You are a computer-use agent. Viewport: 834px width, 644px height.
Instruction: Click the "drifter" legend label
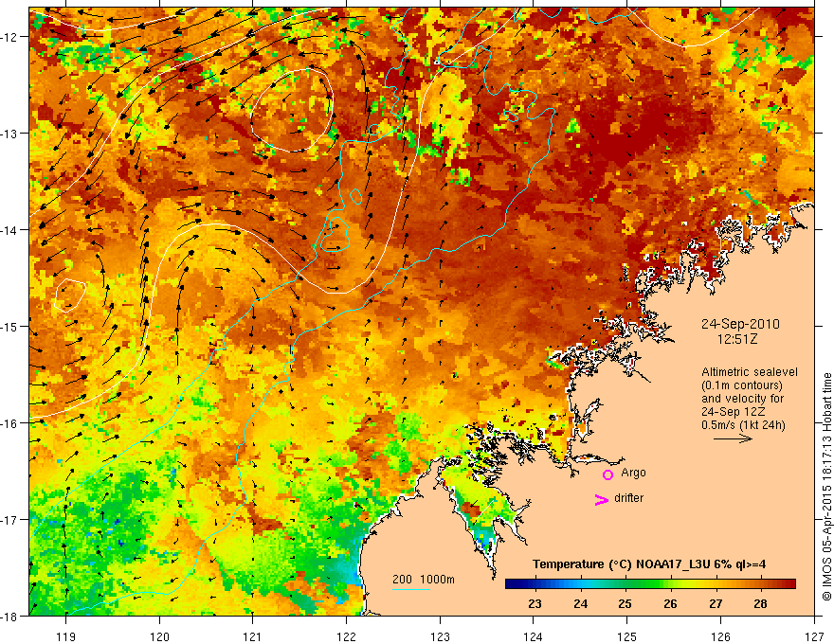pos(628,498)
